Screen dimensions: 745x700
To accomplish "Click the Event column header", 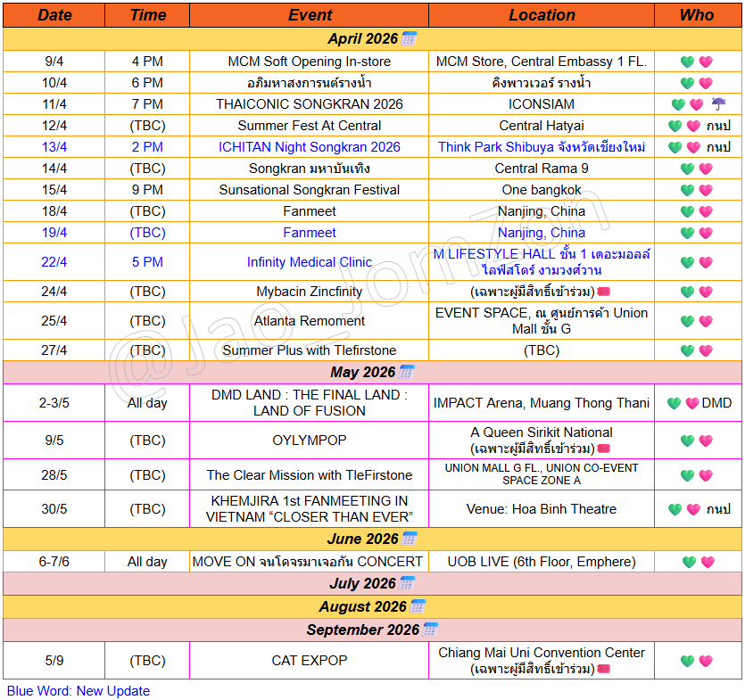I will 310,15.
